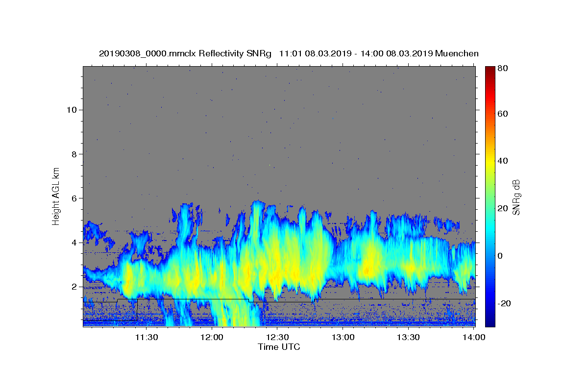Click the 12:00 time tick label

coord(212,337)
